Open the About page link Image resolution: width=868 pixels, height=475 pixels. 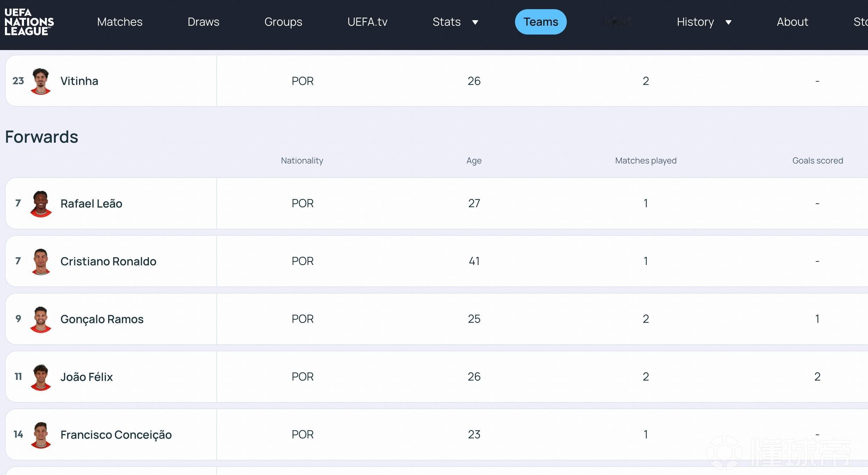click(792, 22)
